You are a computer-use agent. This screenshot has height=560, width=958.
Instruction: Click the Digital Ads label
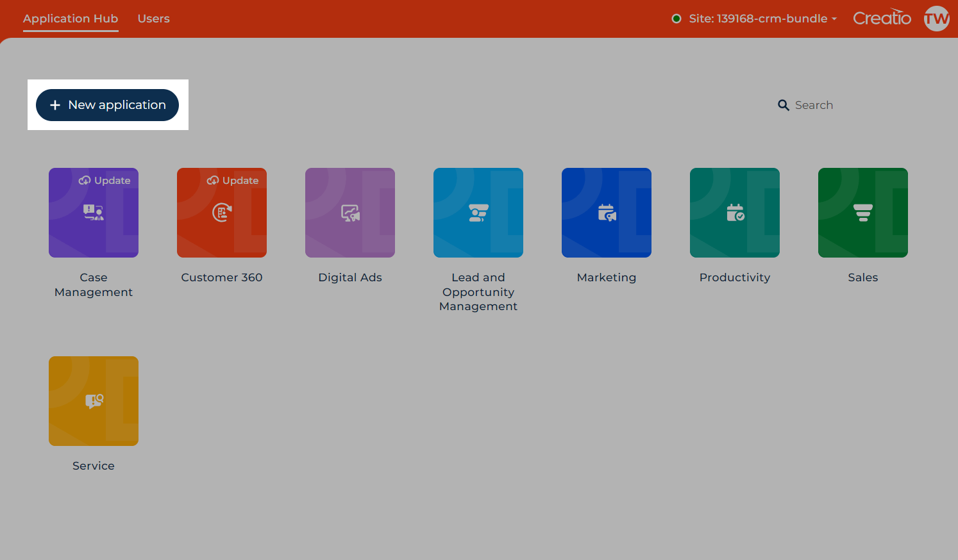(350, 277)
